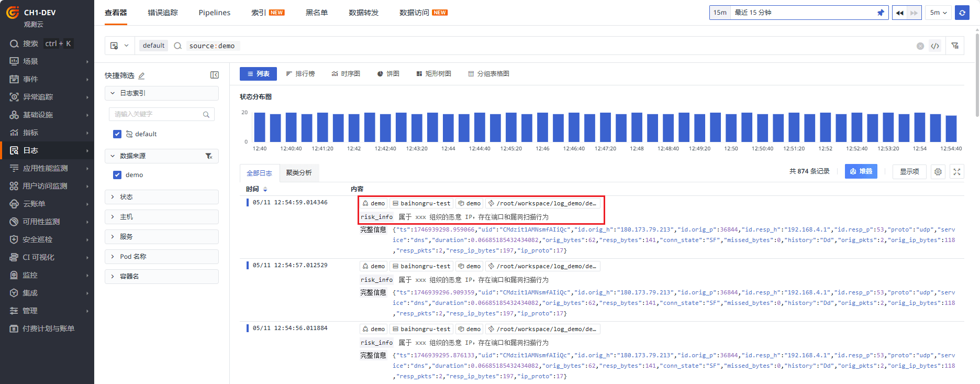The width and height of the screenshot is (980, 384).
Task: Select 分组表格图 chart view
Action: 488,74
